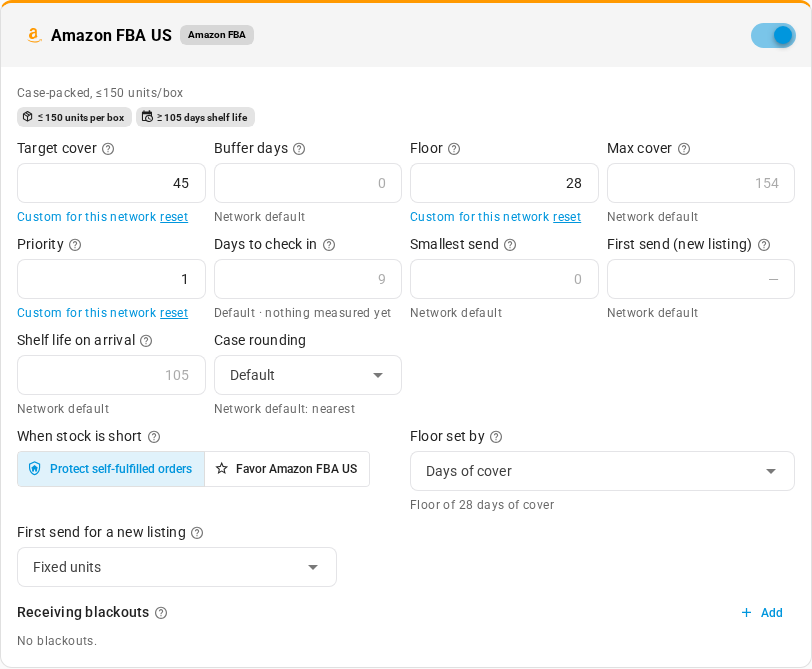Open help for Days to check in
This screenshot has width=812, height=669.
tap(329, 245)
